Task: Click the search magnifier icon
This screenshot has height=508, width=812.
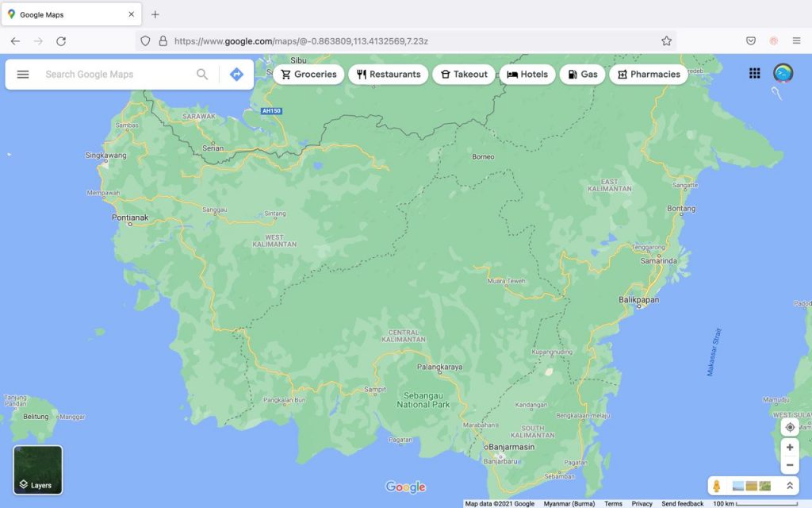Action: click(x=202, y=75)
